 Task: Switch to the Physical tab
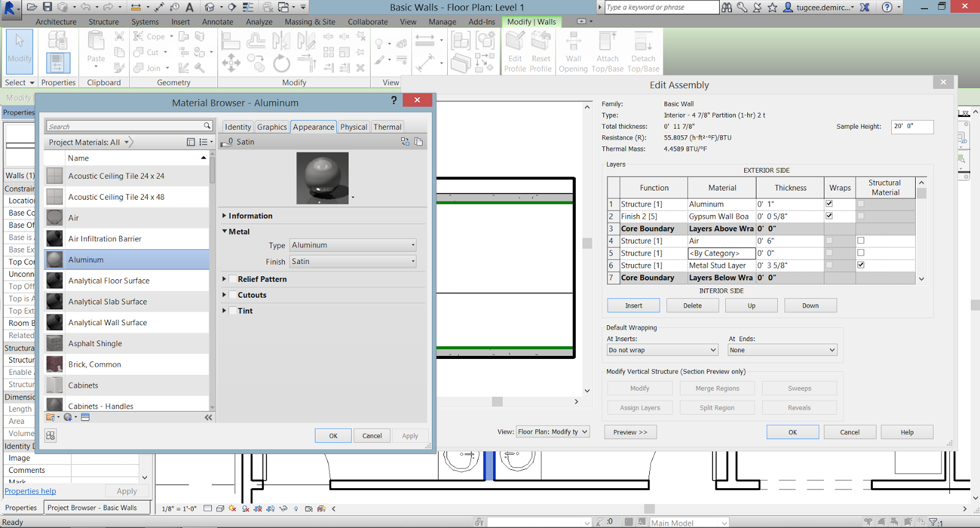[x=353, y=127]
